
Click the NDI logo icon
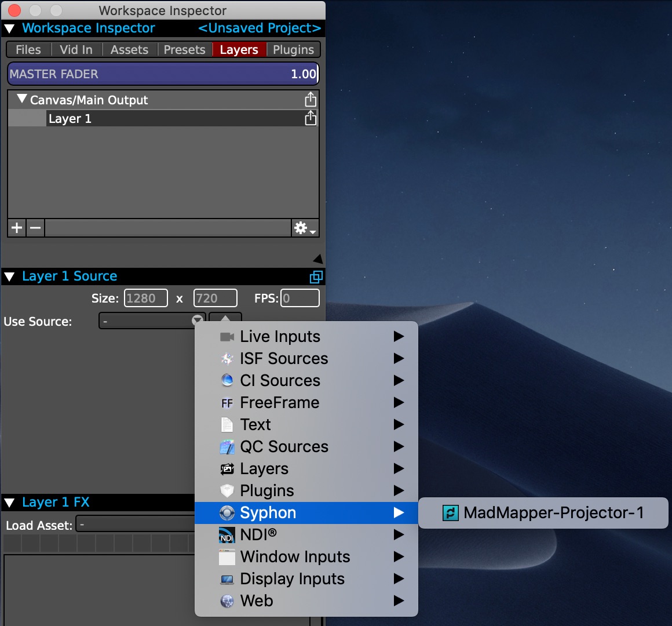pyautogui.click(x=227, y=535)
